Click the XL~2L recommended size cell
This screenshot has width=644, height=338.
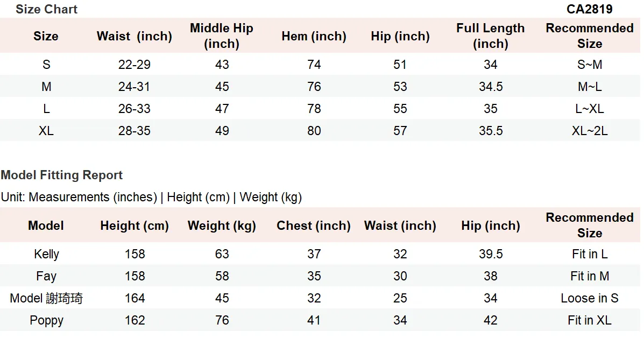tap(589, 131)
